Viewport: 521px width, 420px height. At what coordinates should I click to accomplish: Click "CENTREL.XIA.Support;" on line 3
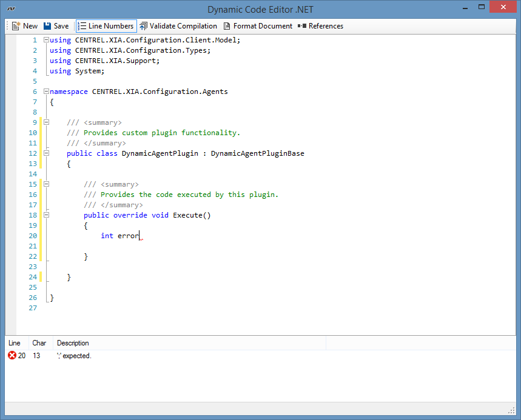pyautogui.click(x=117, y=61)
